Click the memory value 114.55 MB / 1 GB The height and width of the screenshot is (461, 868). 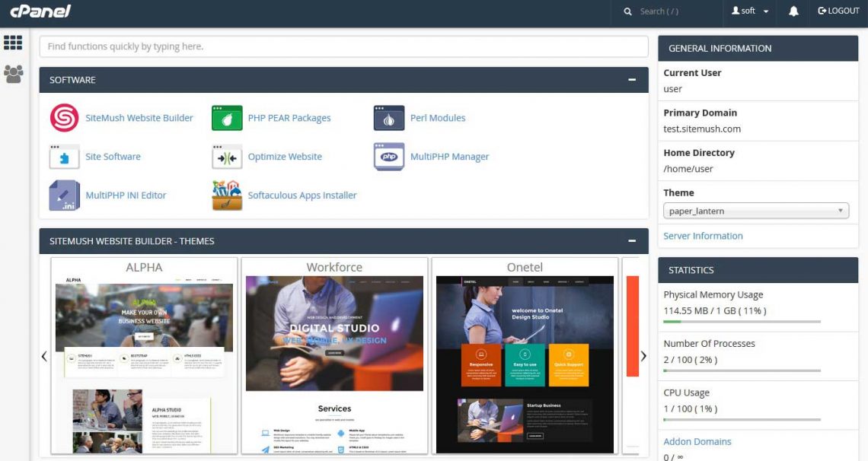pos(715,310)
